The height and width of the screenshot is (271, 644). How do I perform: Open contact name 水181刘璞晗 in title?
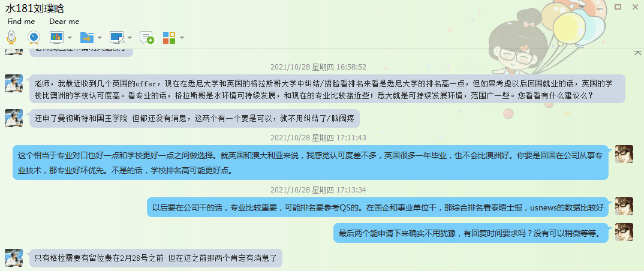(x=35, y=8)
